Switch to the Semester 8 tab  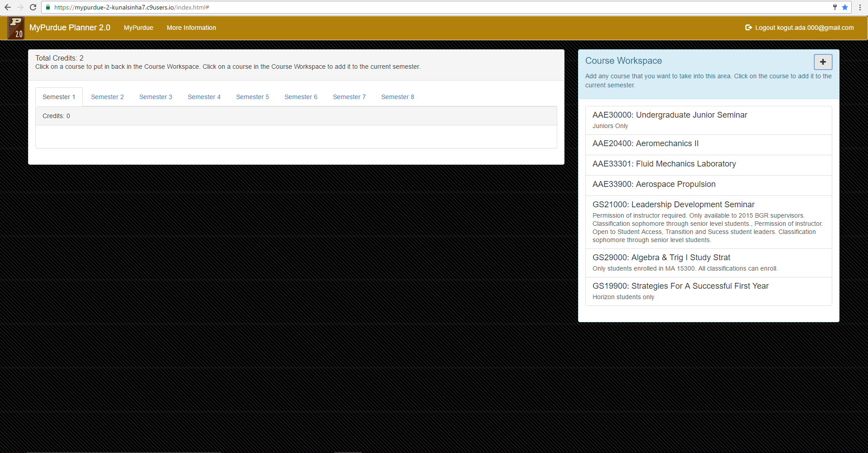[x=398, y=97]
